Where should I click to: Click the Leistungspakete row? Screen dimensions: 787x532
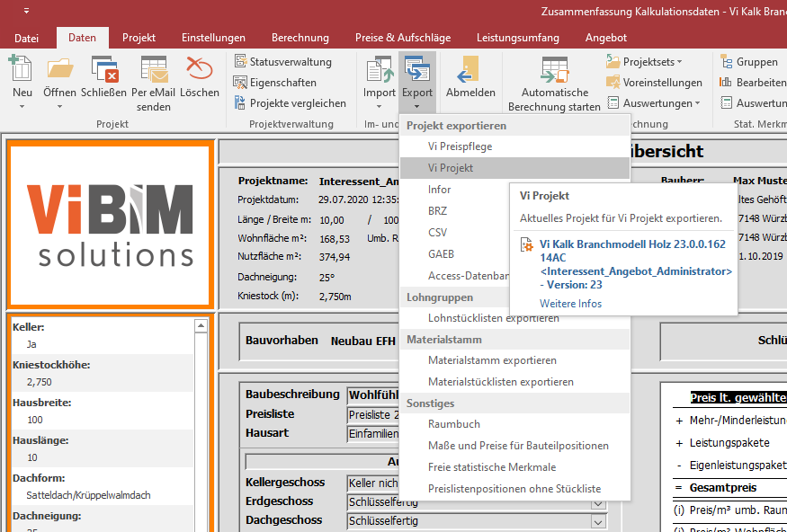coord(729,443)
